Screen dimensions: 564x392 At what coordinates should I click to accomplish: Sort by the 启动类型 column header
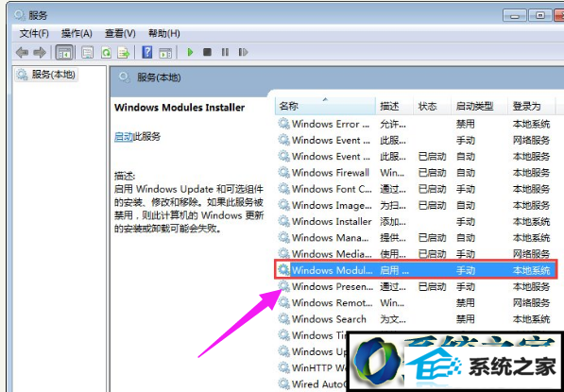pyautogui.click(x=480, y=106)
